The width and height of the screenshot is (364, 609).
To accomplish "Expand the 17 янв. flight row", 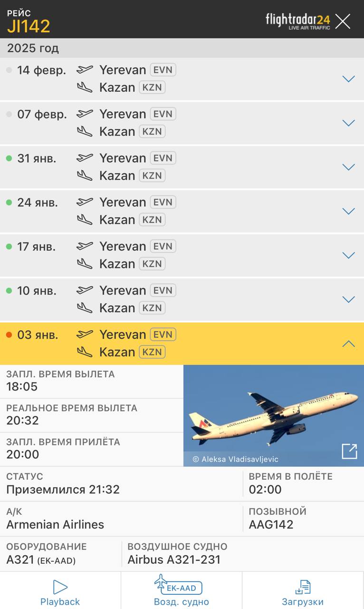I will point(349,255).
